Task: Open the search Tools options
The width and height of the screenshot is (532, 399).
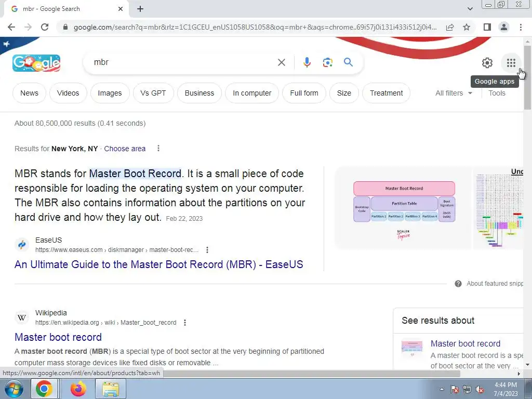Action: pyautogui.click(x=497, y=93)
